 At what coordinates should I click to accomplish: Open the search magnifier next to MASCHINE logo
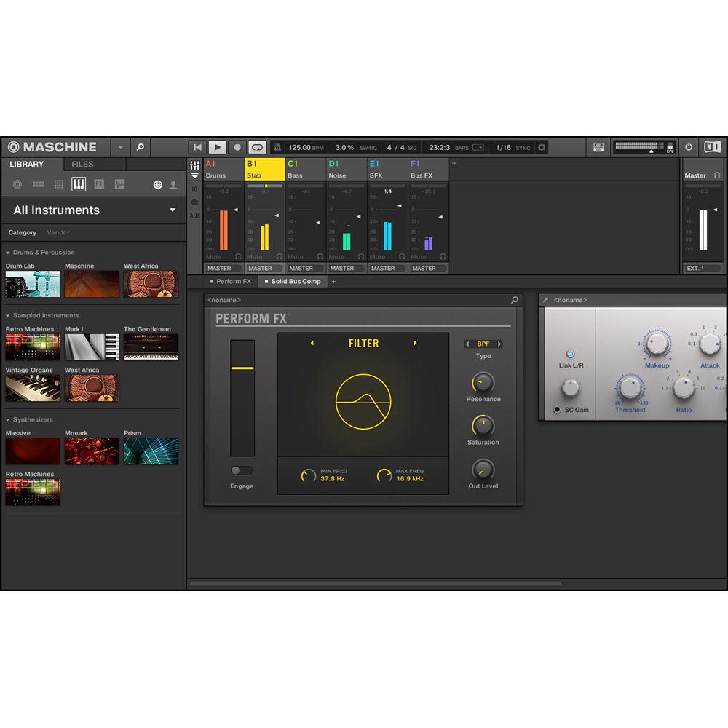pyautogui.click(x=140, y=147)
